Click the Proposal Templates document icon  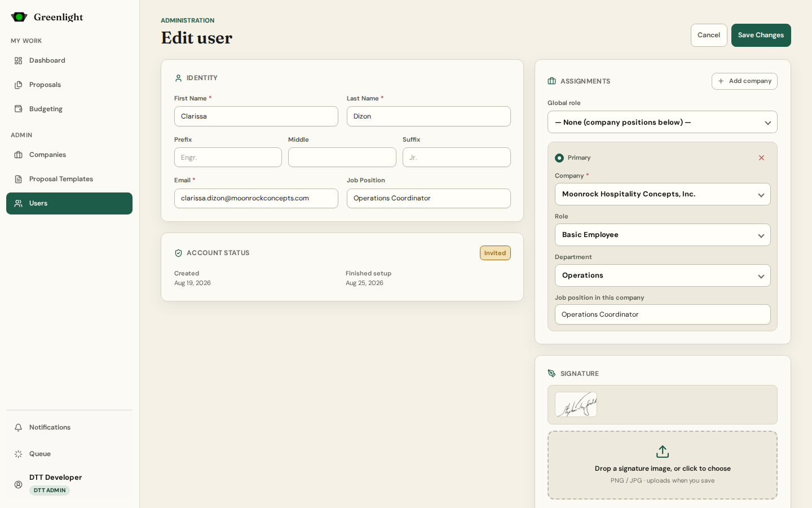[x=19, y=179]
